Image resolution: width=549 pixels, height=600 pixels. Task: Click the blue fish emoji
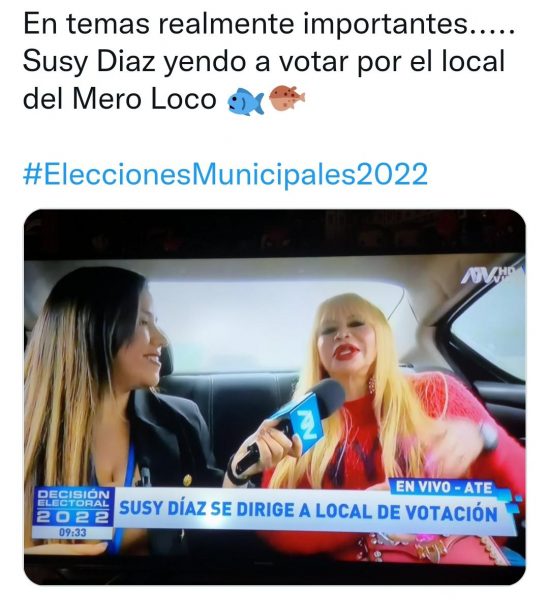tap(246, 101)
